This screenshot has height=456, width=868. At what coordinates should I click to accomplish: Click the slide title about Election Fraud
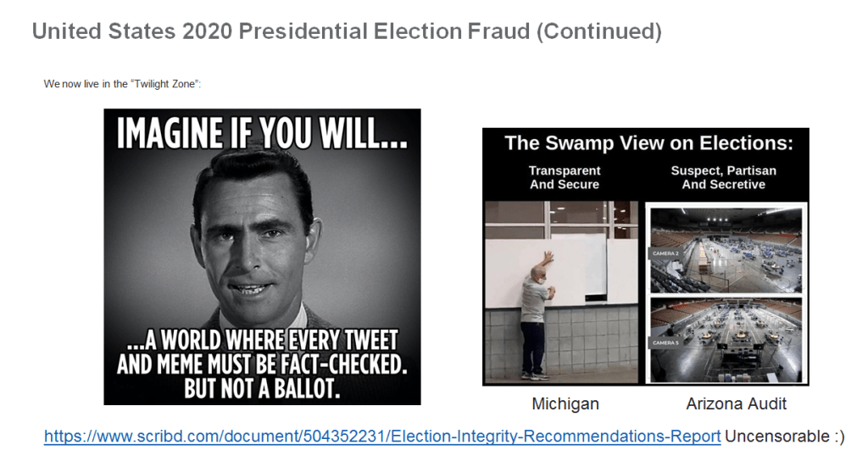[x=346, y=32]
